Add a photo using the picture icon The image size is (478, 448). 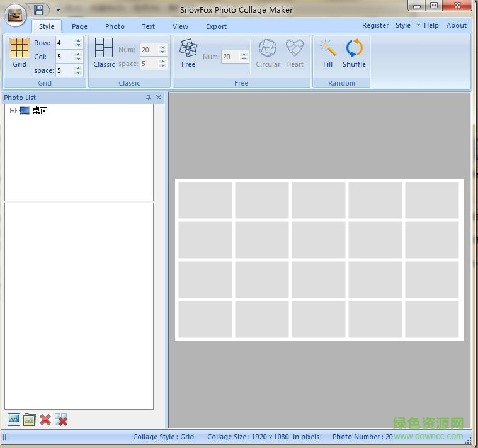[14, 420]
